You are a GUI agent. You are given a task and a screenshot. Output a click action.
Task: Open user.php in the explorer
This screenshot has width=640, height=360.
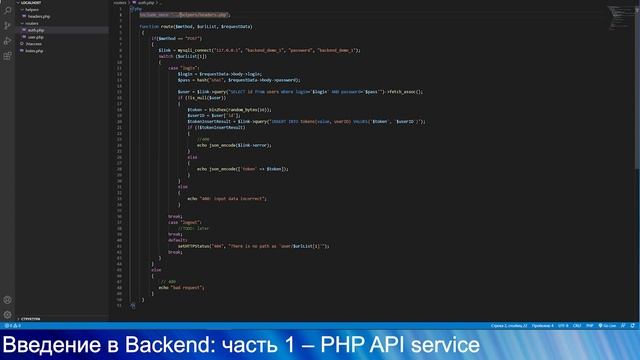(36, 37)
